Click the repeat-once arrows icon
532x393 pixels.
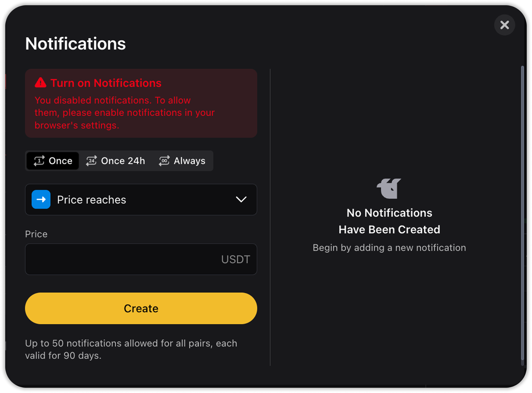point(39,161)
